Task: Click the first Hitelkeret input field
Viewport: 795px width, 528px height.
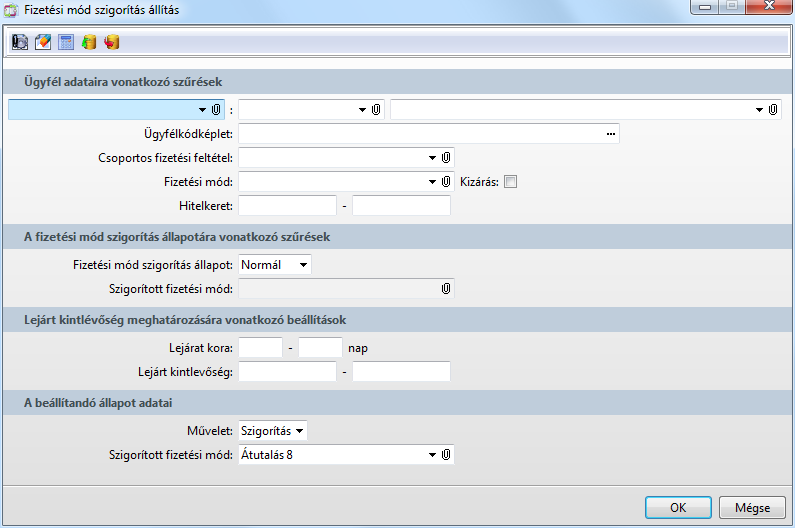Action: pos(287,206)
